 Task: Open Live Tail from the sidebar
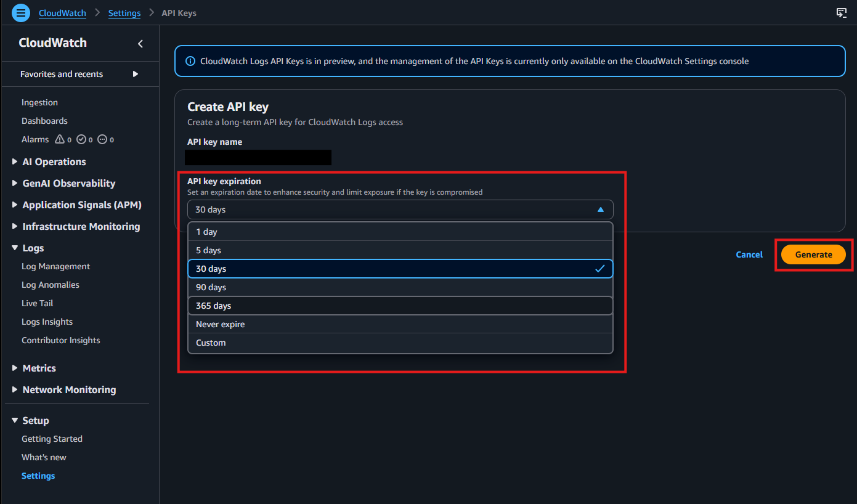[x=37, y=303]
